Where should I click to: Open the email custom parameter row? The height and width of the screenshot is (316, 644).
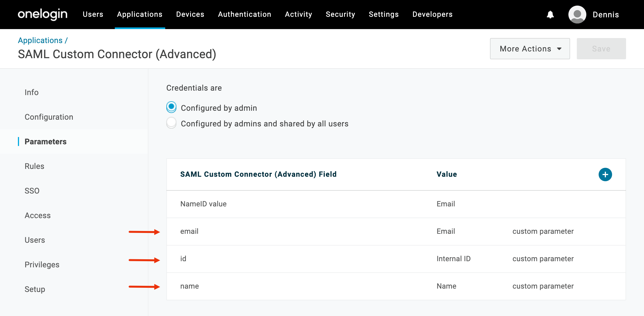[x=396, y=232]
